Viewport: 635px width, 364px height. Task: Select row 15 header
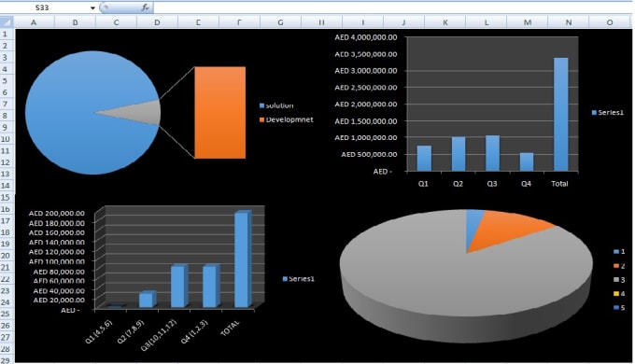point(6,198)
